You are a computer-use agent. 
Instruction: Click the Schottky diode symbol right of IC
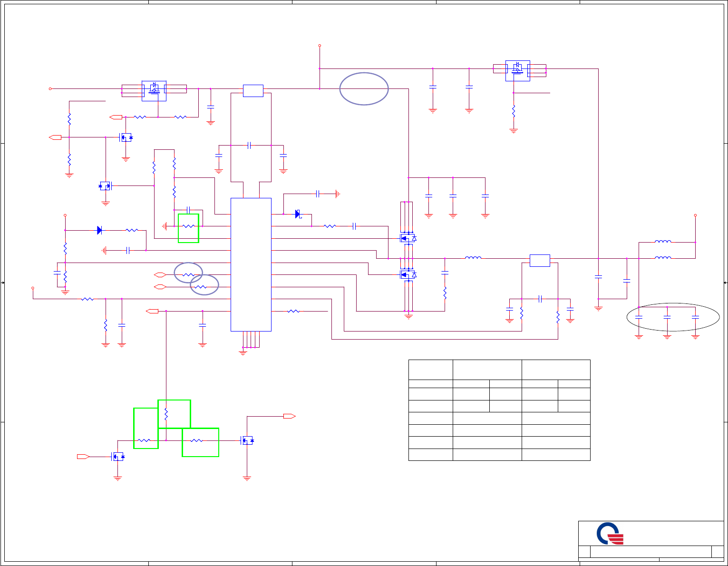coord(298,214)
